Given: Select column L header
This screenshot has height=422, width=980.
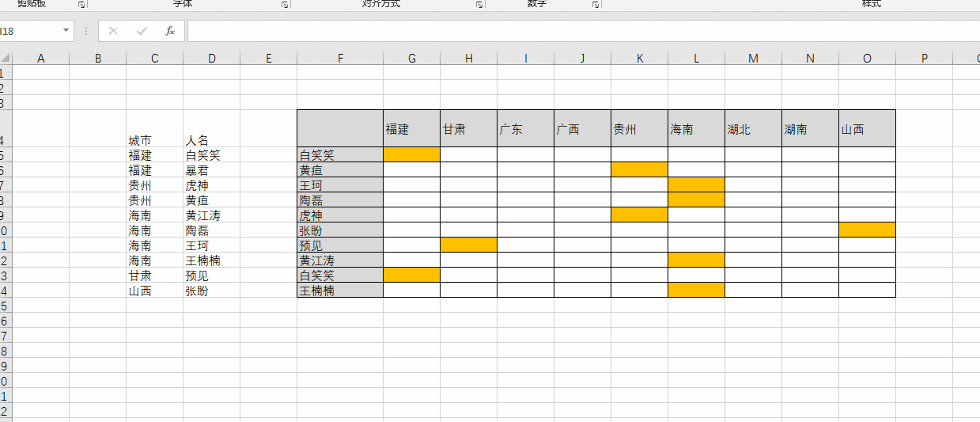Looking at the screenshot, I should pyautogui.click(x=696, y=58).
